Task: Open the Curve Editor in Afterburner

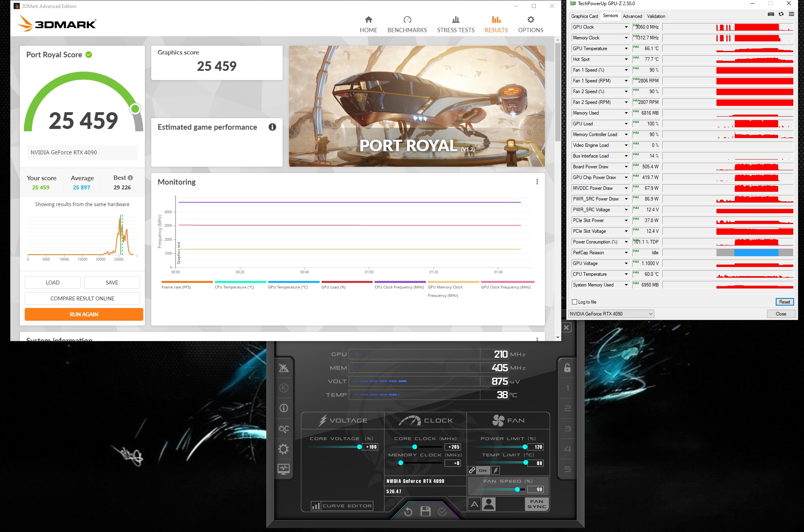Action: [342, 506]
